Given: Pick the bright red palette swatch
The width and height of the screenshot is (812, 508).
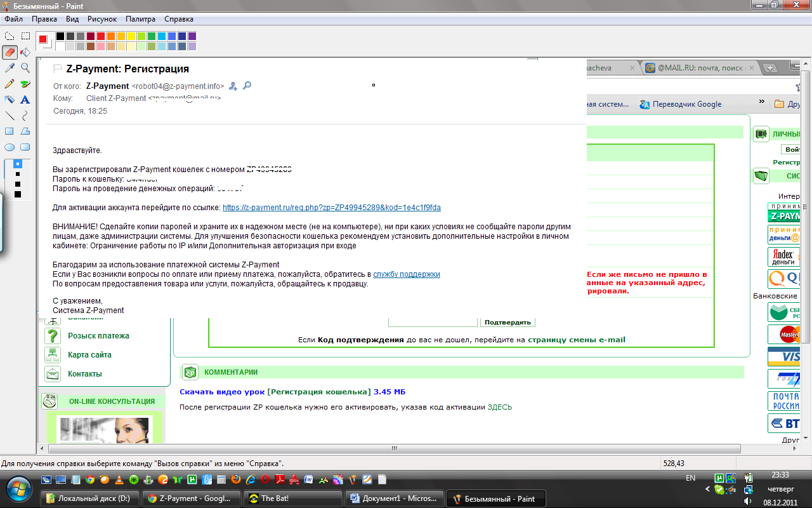Looking at the screenshot, I should (x=101, y=36).
